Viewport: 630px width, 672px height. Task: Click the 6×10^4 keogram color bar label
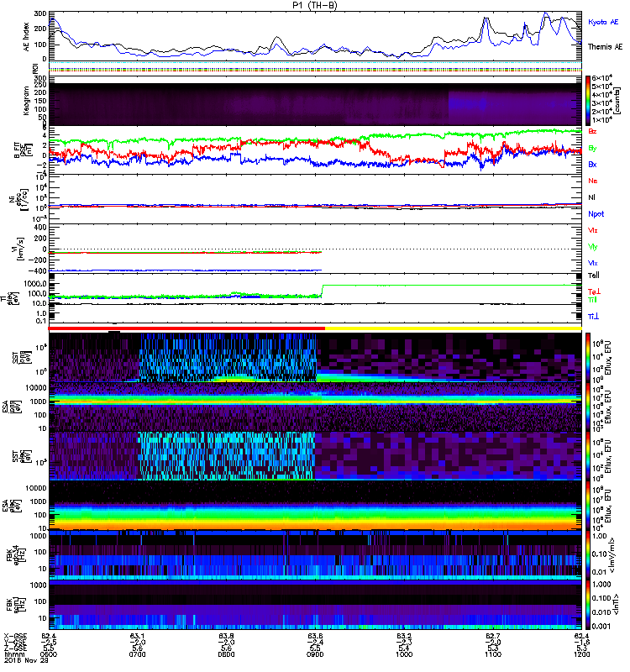click(602, 77)
